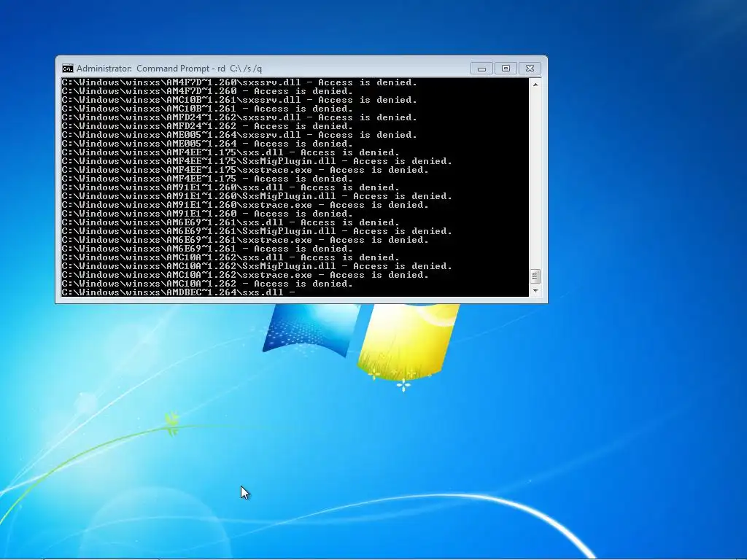
Task: Click the title text 'Command Prompt - rd C:\ /s /q'
Action: pyautogui.click(x=199, y=69)
